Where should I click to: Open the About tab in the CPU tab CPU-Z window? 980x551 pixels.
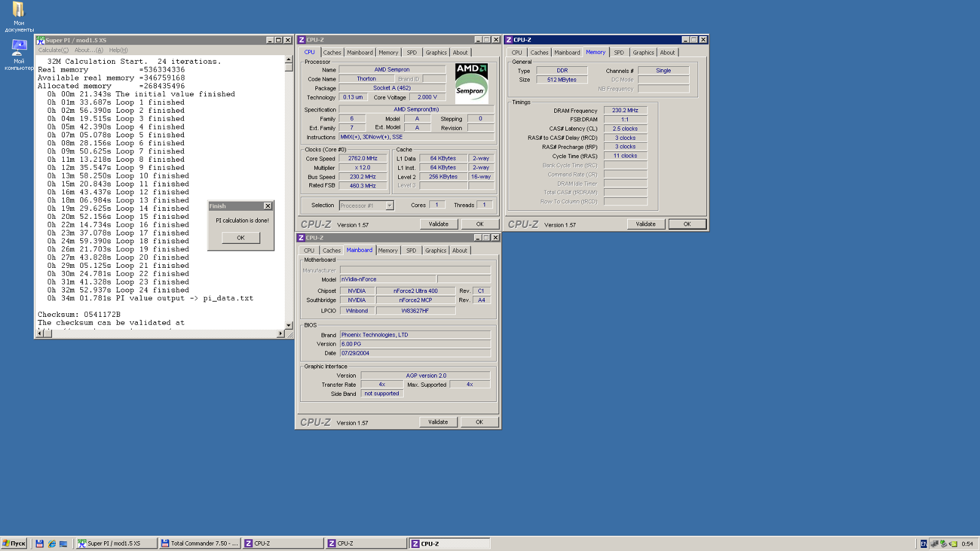460,53
